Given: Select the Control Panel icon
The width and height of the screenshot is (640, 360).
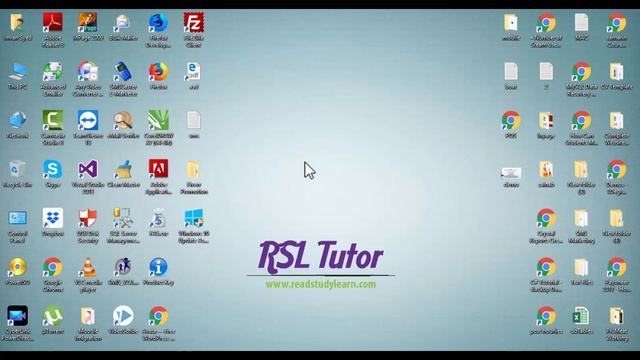Looking at the screenshot, I should click(18, 218).
